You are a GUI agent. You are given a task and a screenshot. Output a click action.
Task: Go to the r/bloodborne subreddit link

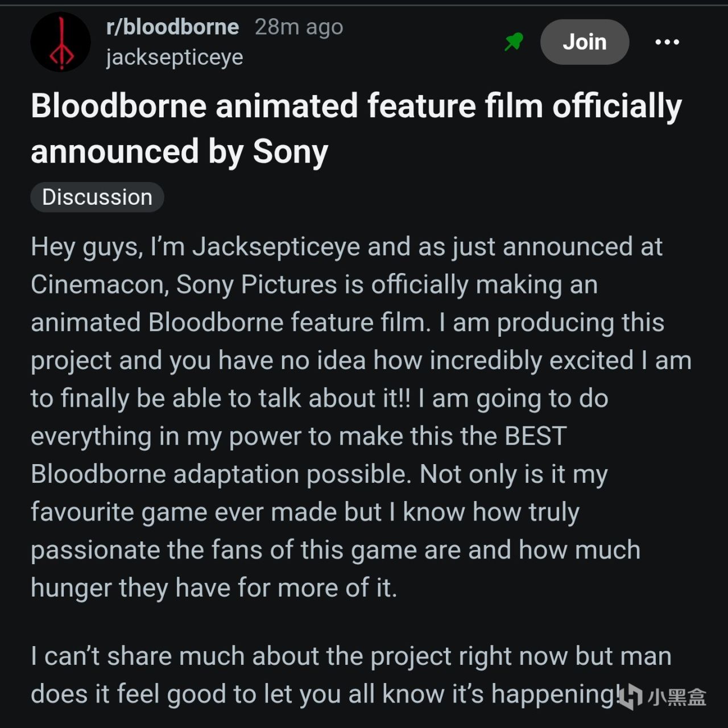(x=172, y=27)
